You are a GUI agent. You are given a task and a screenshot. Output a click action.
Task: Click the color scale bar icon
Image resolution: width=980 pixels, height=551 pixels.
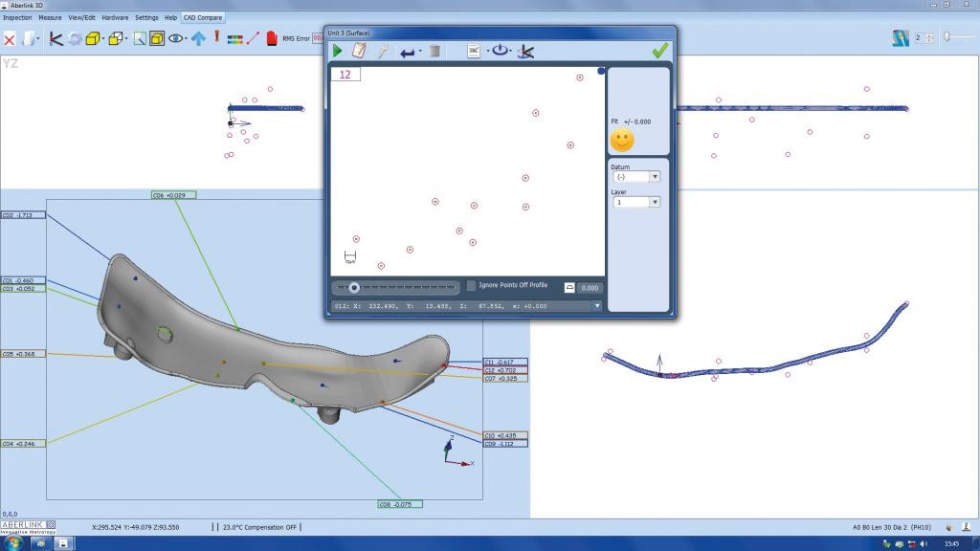tap(234, 39)
